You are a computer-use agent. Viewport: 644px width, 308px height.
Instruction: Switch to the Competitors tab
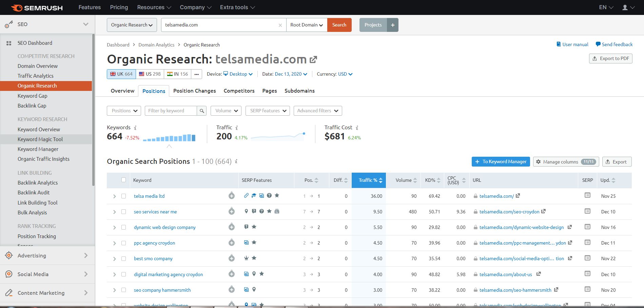239,91
